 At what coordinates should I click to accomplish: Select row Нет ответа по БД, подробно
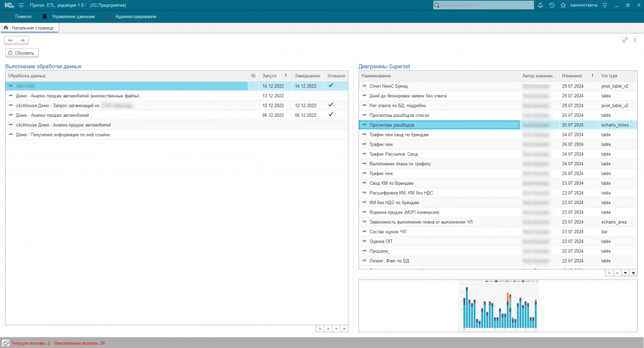click(498, 106)
